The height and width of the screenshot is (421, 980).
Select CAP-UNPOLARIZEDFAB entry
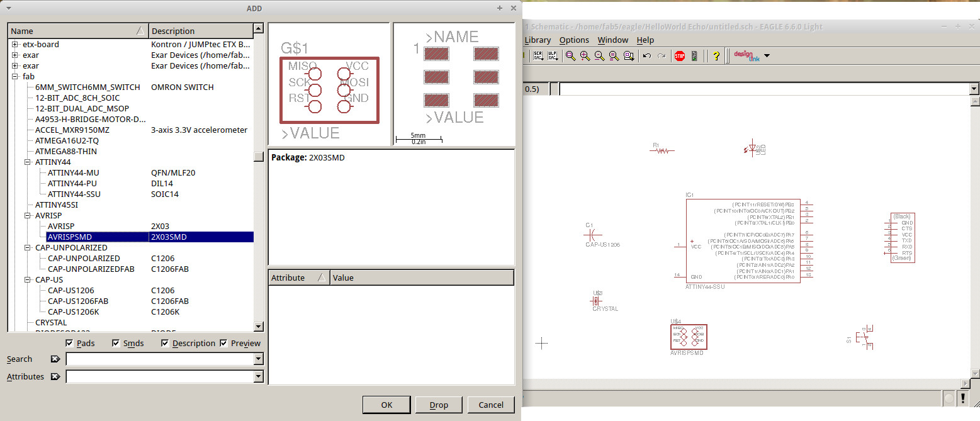[x=91, y=269]
